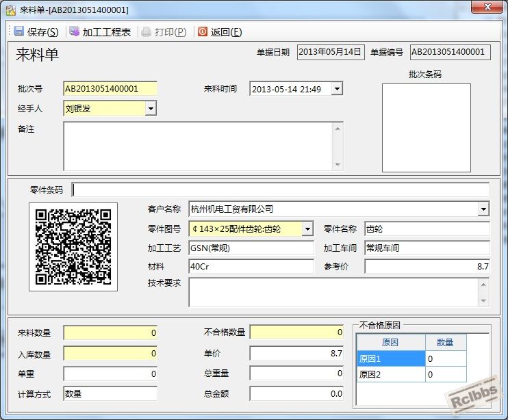Click the printer icon for 打印

pos(146,31)
